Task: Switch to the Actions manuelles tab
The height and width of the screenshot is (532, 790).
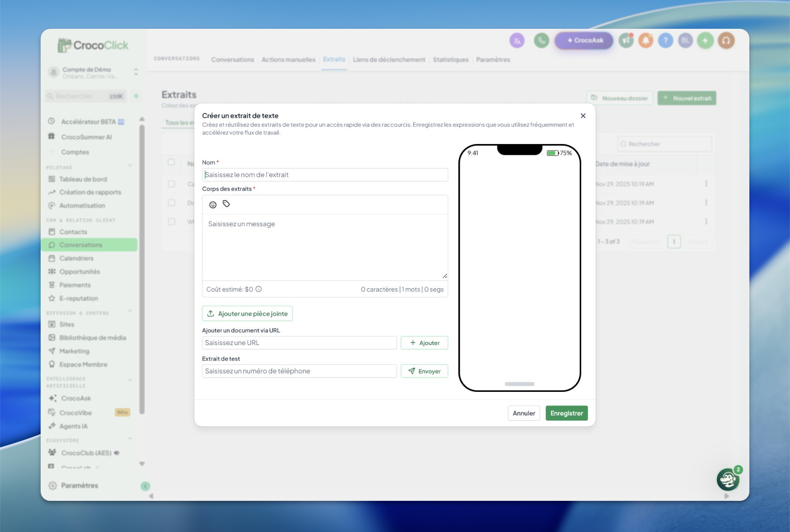Action: click(x=288, y=60)
